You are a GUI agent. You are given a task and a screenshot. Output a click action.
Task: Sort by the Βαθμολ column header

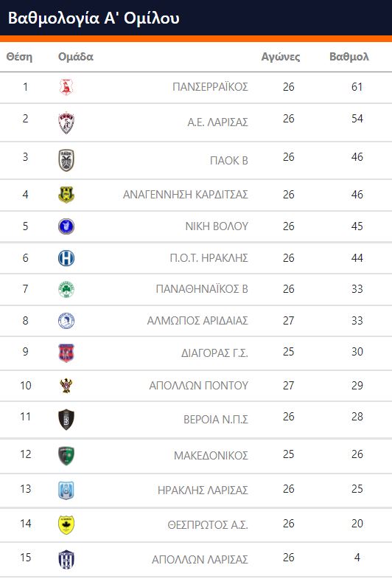349,57
